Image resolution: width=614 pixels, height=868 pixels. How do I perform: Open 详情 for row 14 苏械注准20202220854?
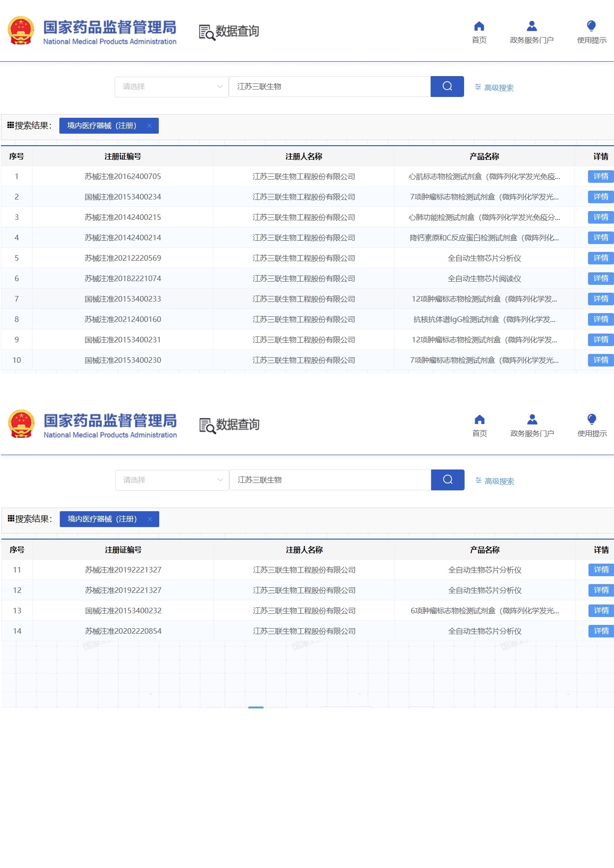(x=601, y=631)
